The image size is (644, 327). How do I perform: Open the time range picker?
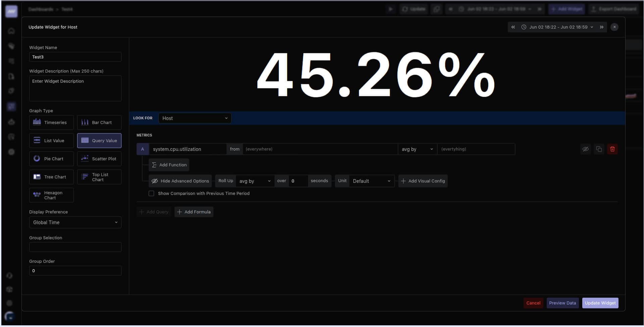(557, 27)
